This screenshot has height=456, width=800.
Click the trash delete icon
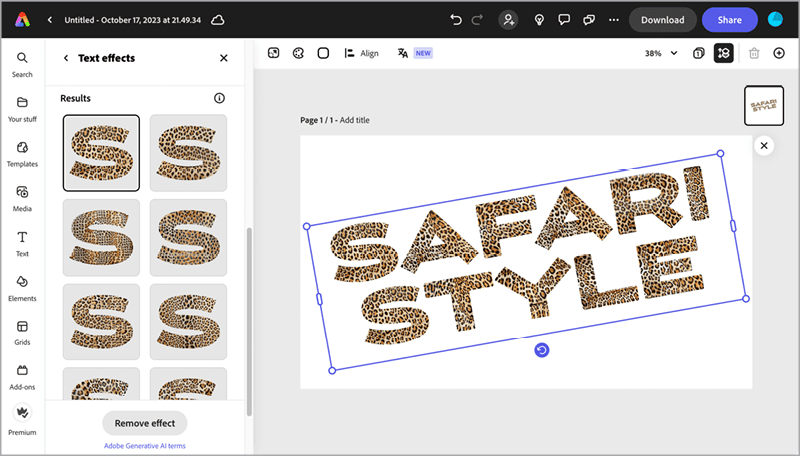tap(754, 53)
